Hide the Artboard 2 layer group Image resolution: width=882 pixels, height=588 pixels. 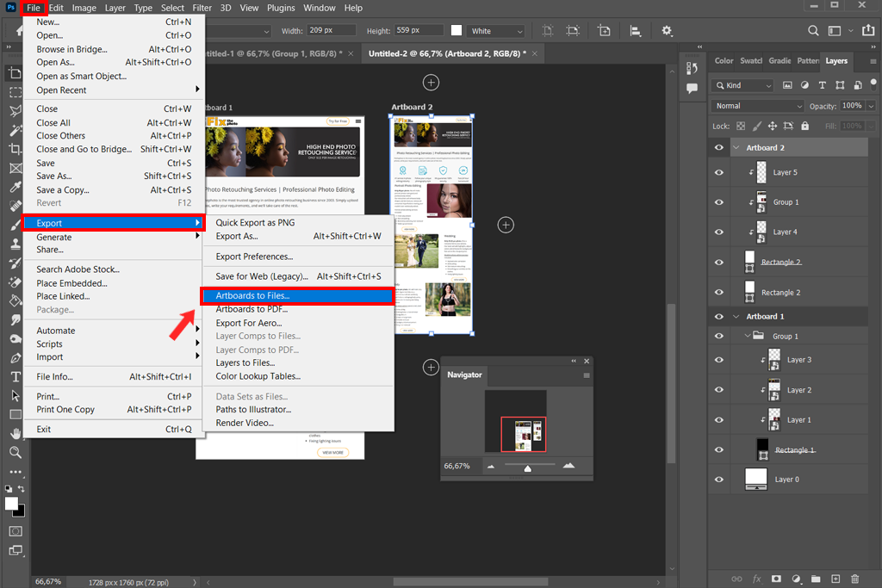click(x=719, y=147)
